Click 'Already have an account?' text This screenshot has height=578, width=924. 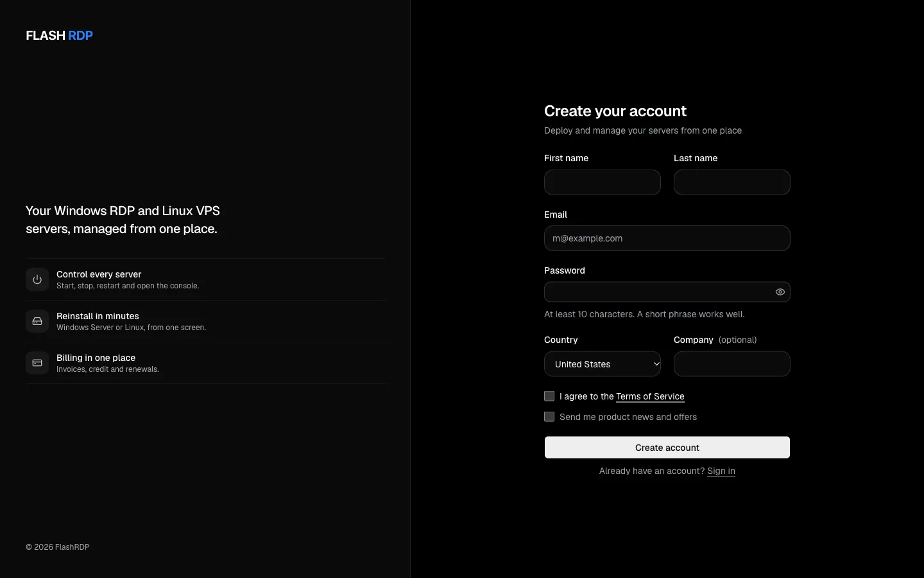point(652,471)
